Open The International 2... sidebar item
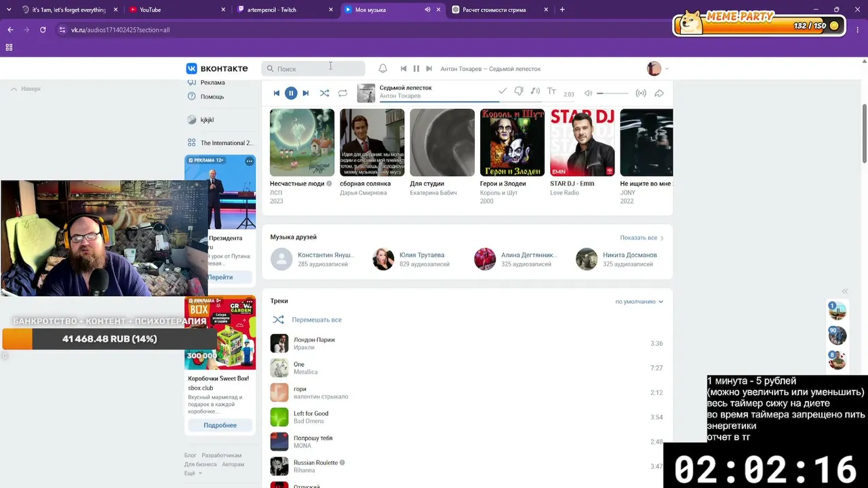This screenshot has width=868, height=488. point(220,143)
